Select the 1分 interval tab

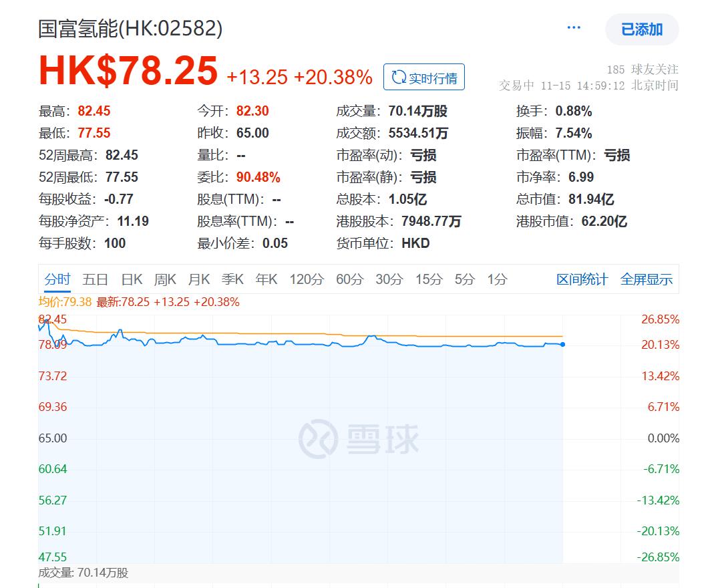tap(497, 279)
